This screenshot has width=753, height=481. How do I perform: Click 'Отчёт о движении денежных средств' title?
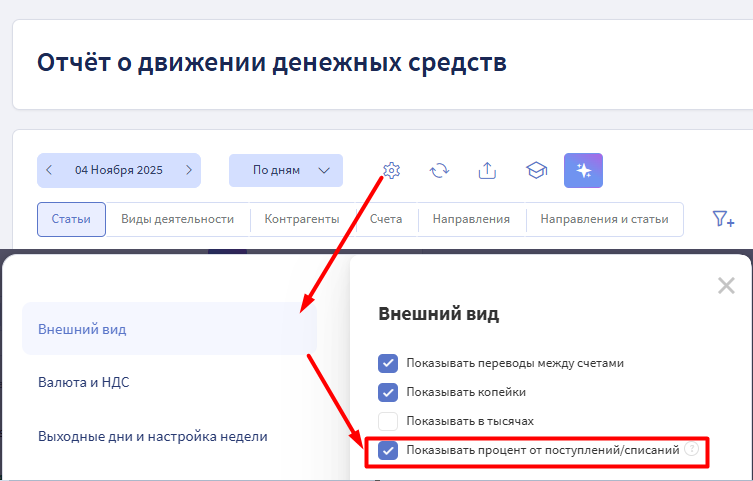[x=272, y=62]
